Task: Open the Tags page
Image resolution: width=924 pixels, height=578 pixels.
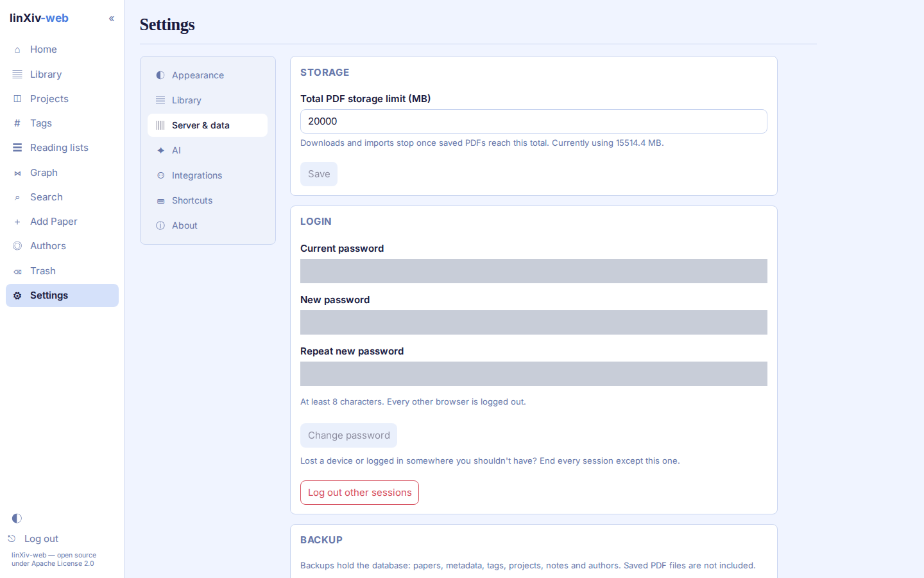Action: click(62, 123)
